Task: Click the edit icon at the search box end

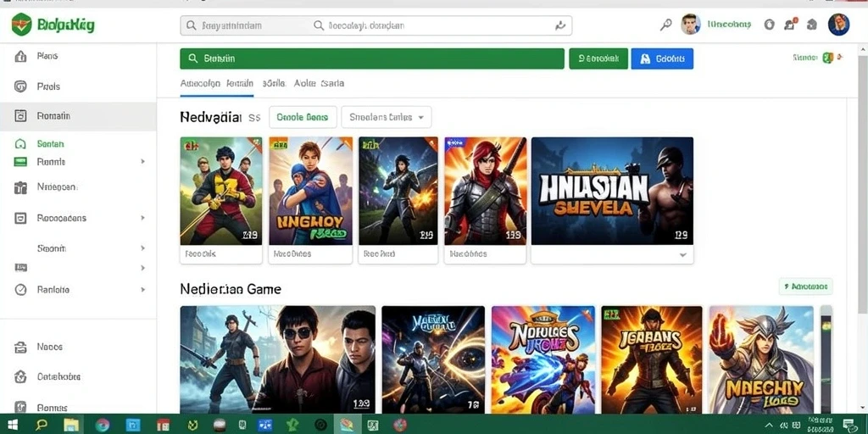Action: pyautogui.click(x=559, y=25)
